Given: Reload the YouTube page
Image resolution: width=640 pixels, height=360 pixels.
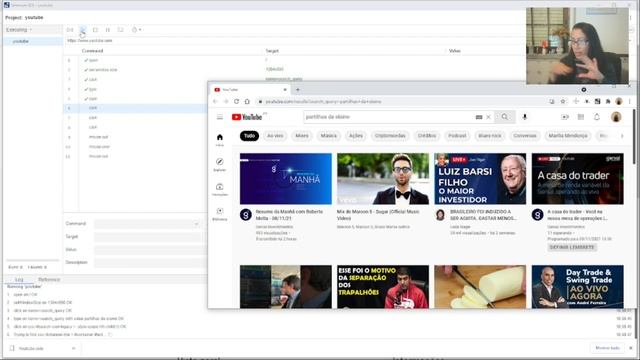Looking at the screenshot, I should pos(236,102).
